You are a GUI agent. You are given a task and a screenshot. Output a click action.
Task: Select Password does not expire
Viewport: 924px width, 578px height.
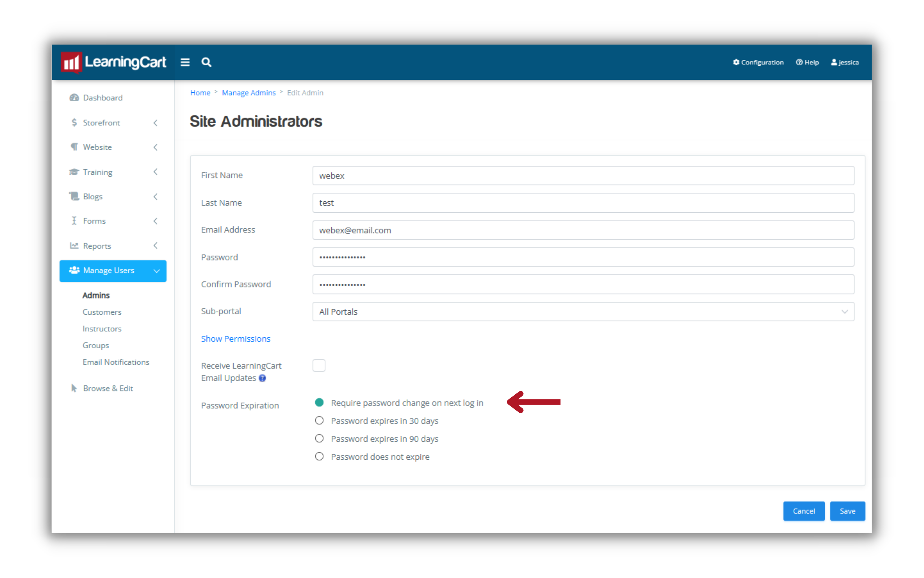point(319,457)
